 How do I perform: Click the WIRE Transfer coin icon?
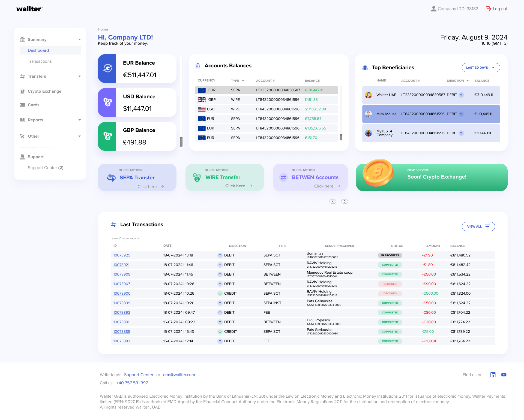tap(197, 177)
